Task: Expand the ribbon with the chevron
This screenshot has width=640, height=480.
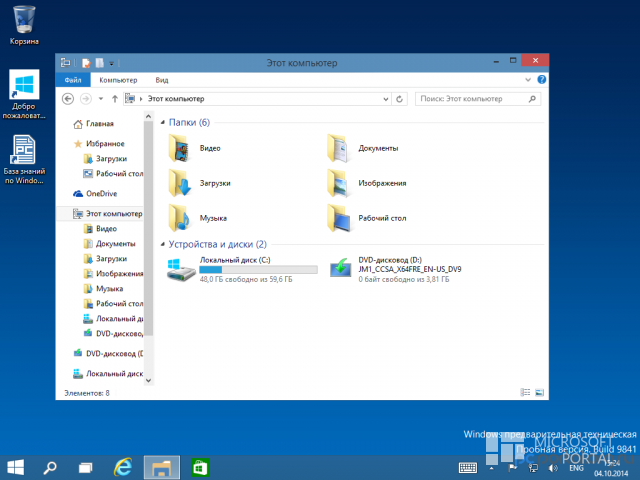Action: [x=528, y=80]
